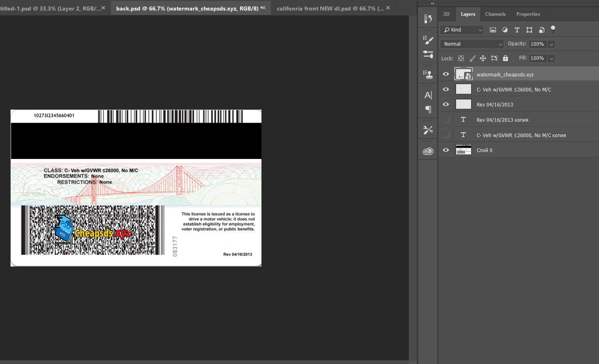Click the Lock all padlock icon
Screen dimensions: 599x364
[x=505, y=58]
